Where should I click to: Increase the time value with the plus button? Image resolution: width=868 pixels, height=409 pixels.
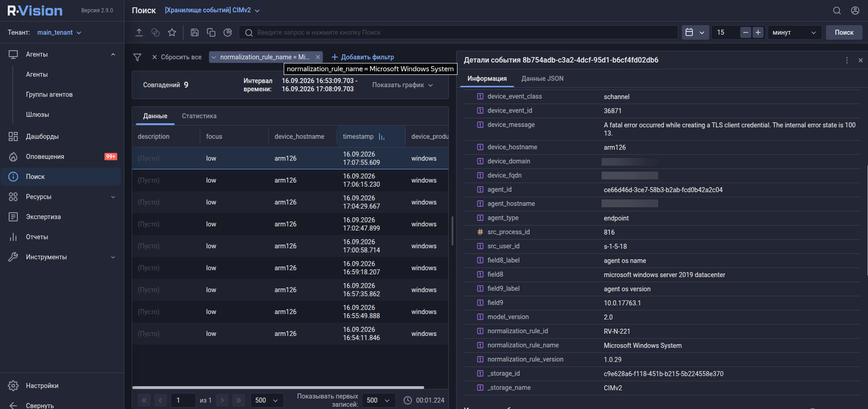point(758,32)
